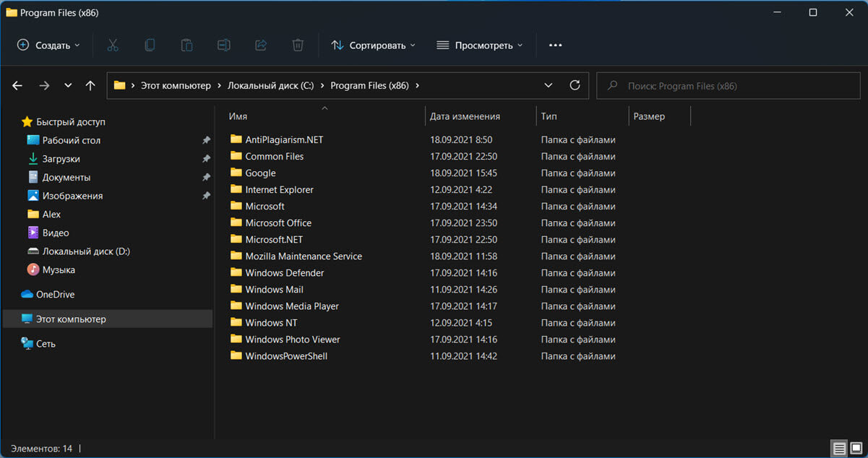The image size is (868, 458).
Task: Select Этот компьютер in sidebar
Action: point(108,319)
